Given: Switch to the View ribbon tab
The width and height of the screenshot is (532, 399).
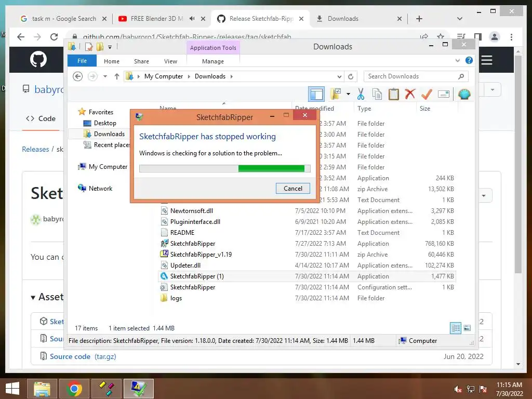Looking at the screenshot, I should (170, 61).
